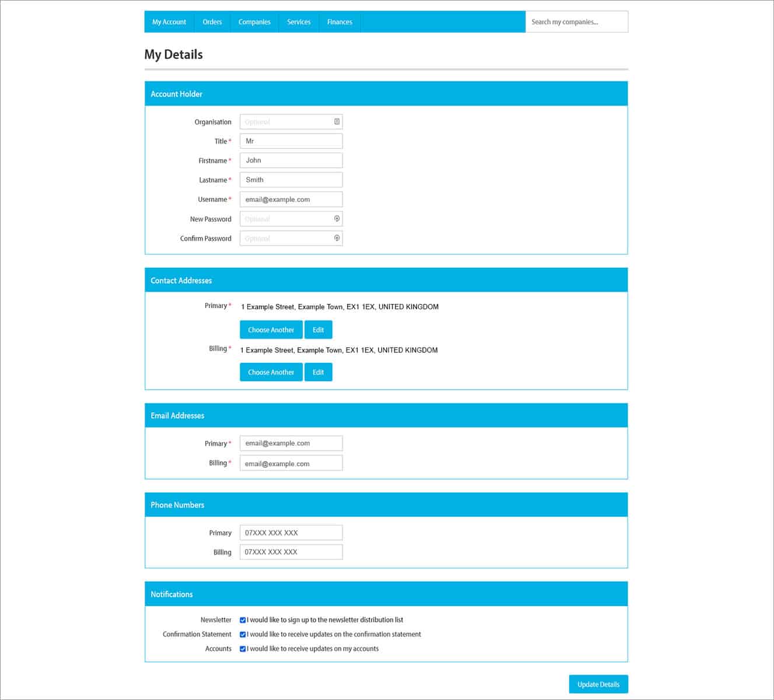774x700 pixels.
Task: Click the icon inside the Organisation field
Action: point(337,121)
